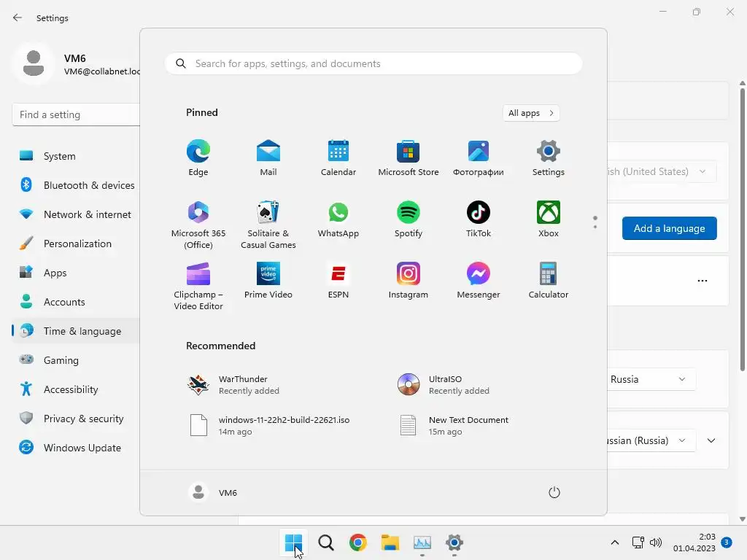Open the Calculator app
747x560 pixels.
pyautogui.click(x=549, y=281)
